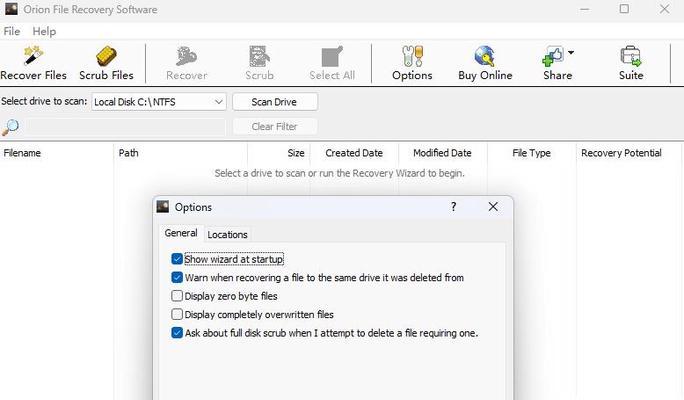Click the Options dialog title icon
The width and height of the screenshot is (684, 400).
coord(163,207)
